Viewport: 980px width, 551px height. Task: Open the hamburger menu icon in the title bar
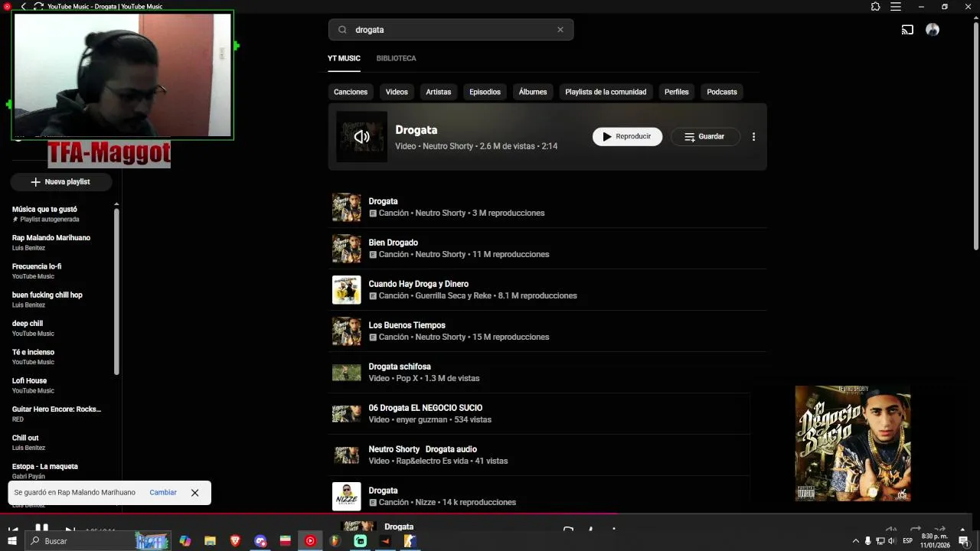(896, 6)
